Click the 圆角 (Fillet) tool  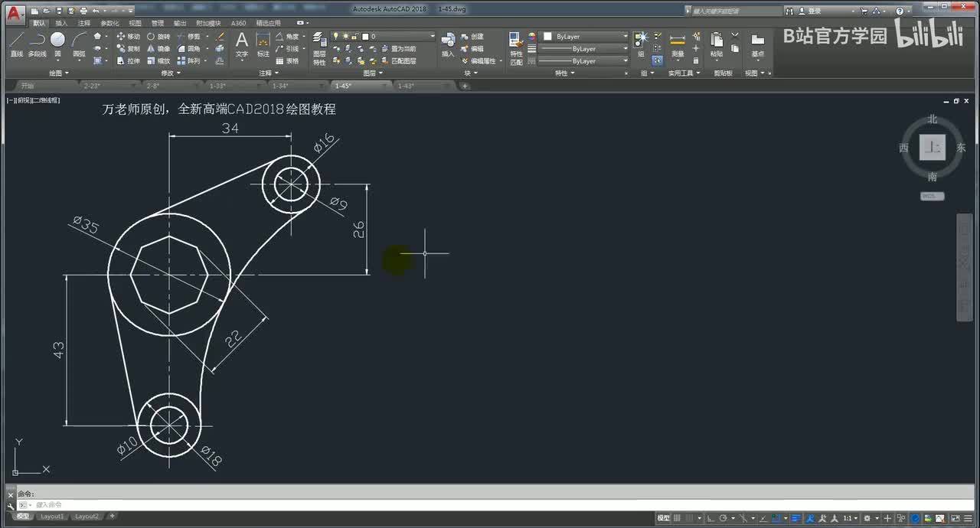click(188, 48)
